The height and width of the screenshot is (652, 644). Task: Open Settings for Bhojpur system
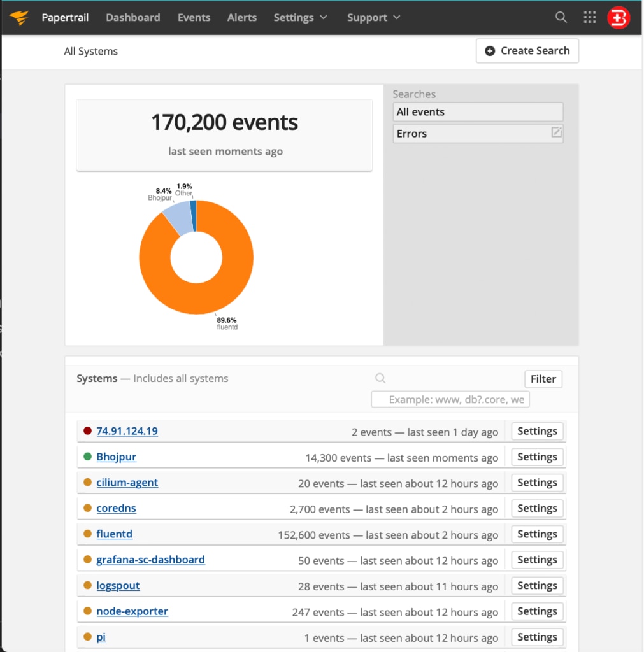[x=537, y=457]
